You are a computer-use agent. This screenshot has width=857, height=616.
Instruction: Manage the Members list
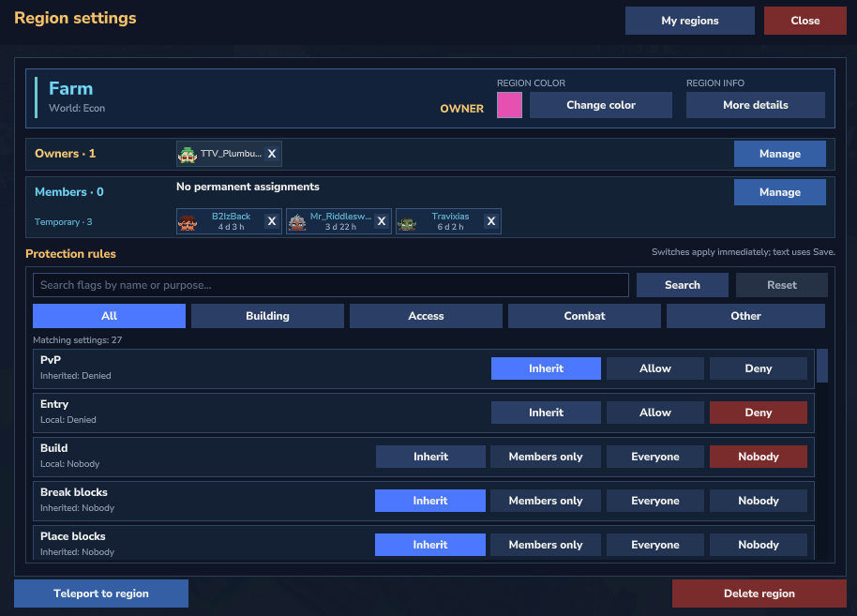click(x=780, y=192)
